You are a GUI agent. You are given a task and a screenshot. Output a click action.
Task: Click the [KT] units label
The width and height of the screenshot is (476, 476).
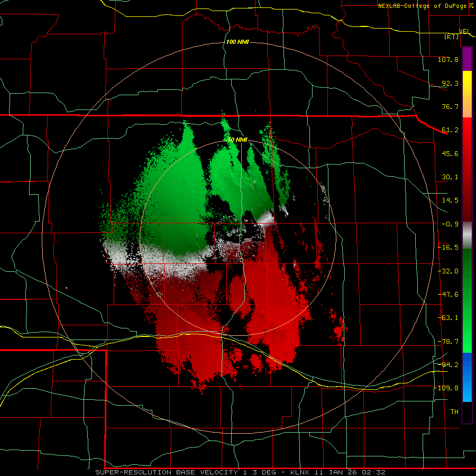tap(452, 37)
